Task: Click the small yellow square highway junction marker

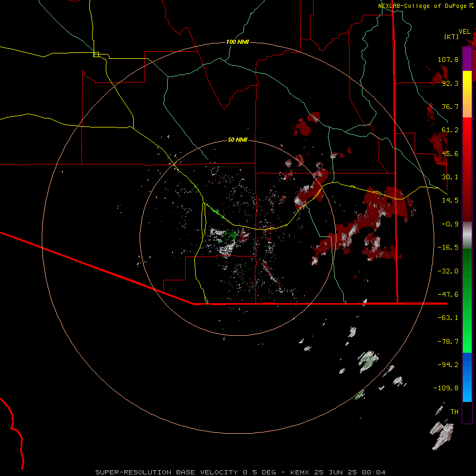Action: click(96, 54)
